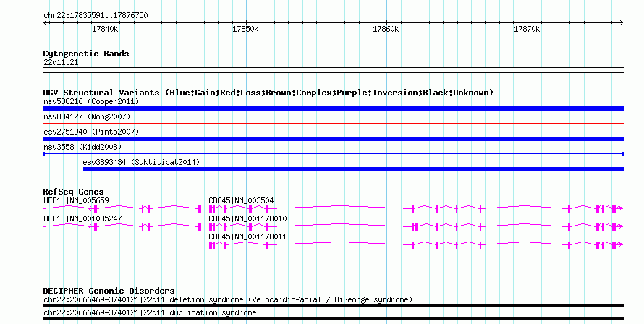Select the 22q11.21 band label

[x=61, y=62]
